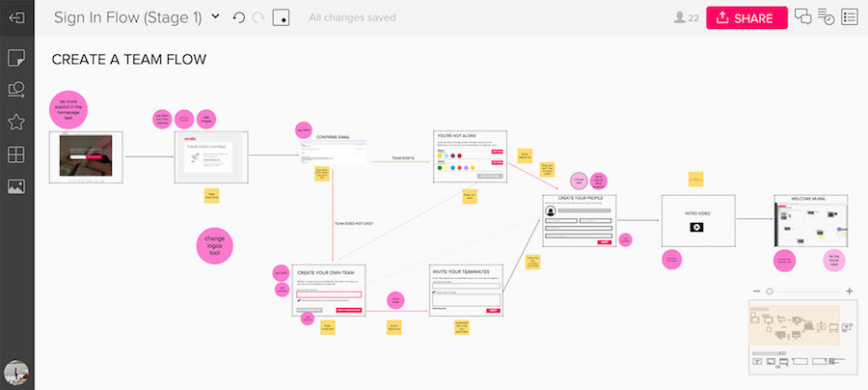
Task: Select the 'change logos too!' pink note
Action: (x=215, y=242)
